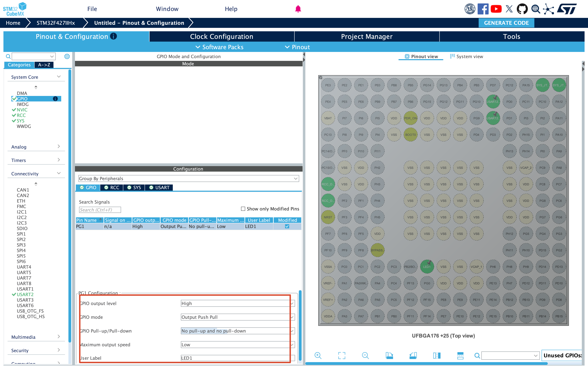Go to the Home breadcrumb
Image resolution: width=588 pixels, height=369 pixels.
pyautogui.click(x=13, y=23)
